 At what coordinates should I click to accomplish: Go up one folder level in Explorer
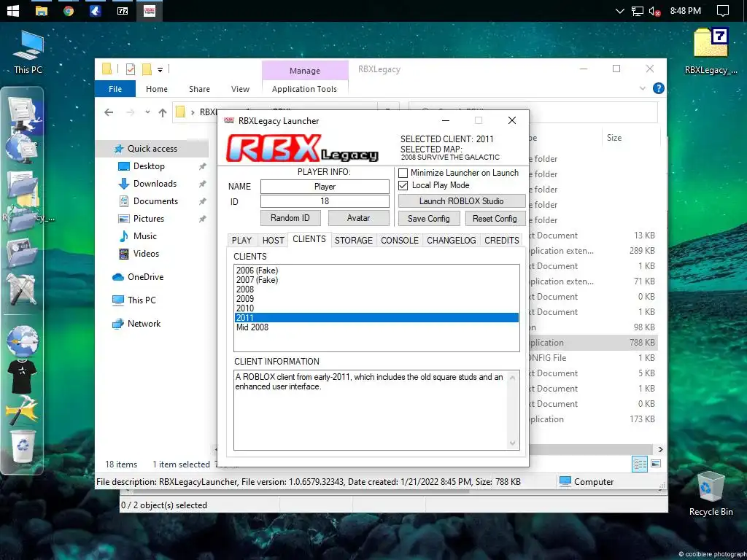[163, 112]
